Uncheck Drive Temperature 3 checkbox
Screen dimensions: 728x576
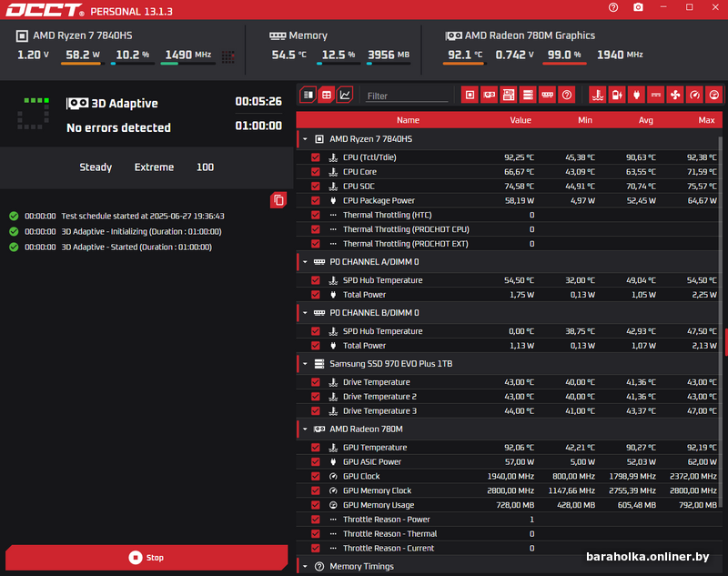click(316, 410)
